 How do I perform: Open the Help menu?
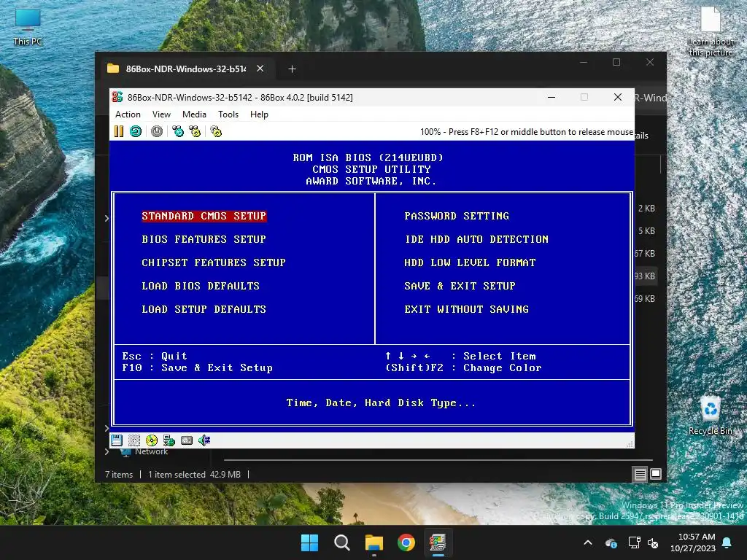[x=259, y=114]
